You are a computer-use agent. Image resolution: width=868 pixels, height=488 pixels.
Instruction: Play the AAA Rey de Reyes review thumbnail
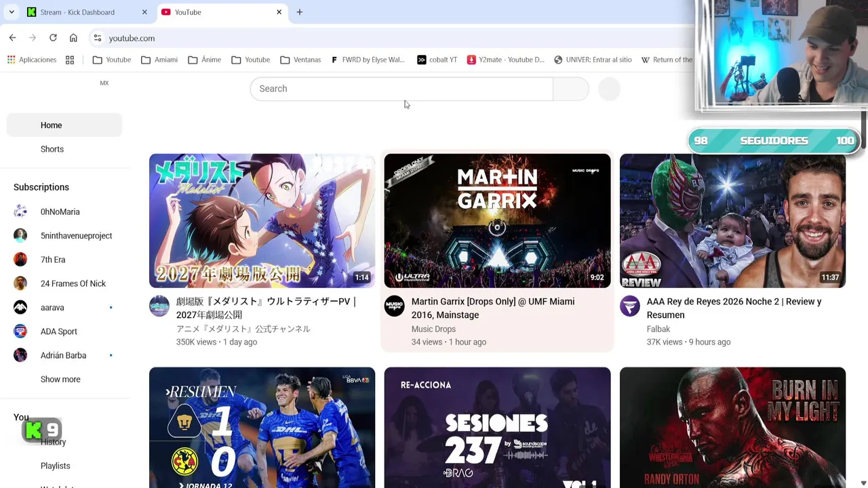tap(732, 221)
